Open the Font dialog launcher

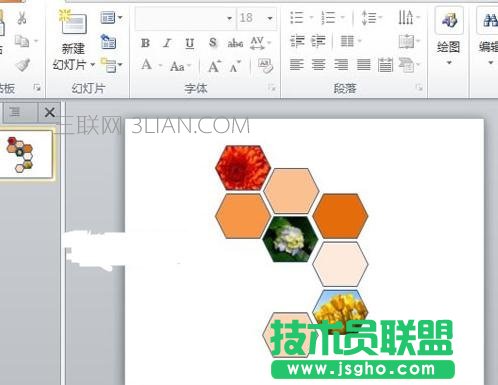pyautogui.click(x=272, y=88)
